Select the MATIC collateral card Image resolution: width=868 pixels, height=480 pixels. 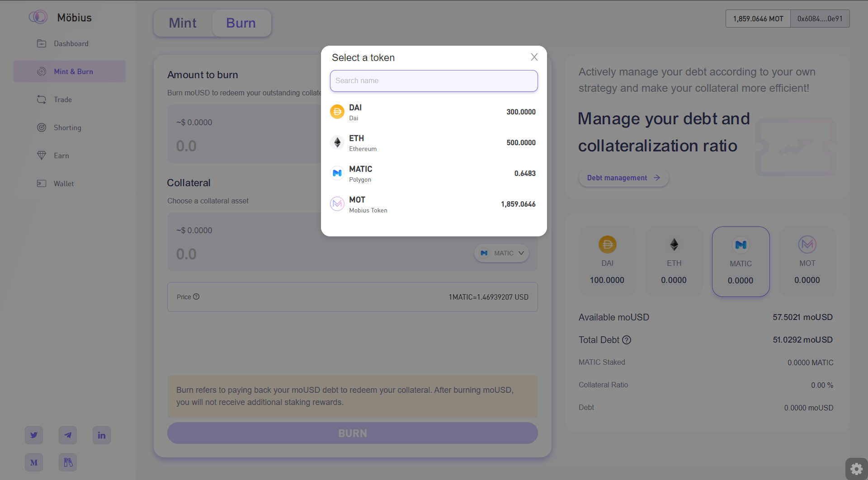[x=741, y=262]
